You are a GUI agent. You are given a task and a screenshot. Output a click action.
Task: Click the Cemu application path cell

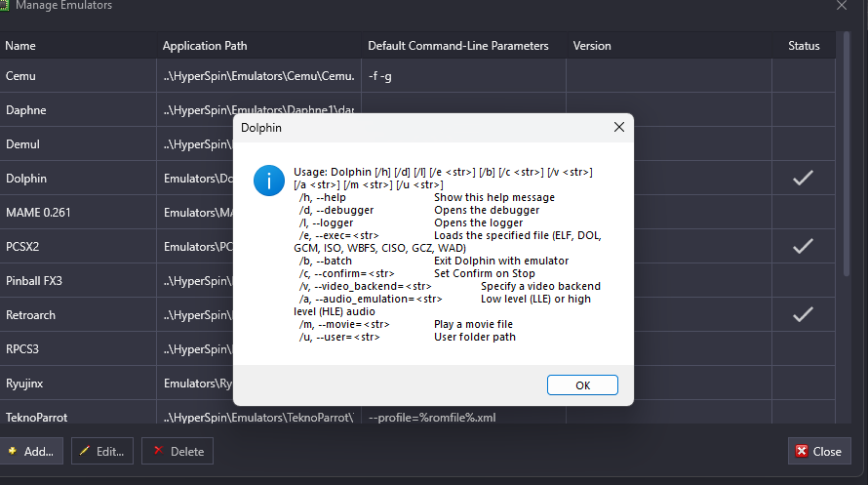click(x=259, y=76)
